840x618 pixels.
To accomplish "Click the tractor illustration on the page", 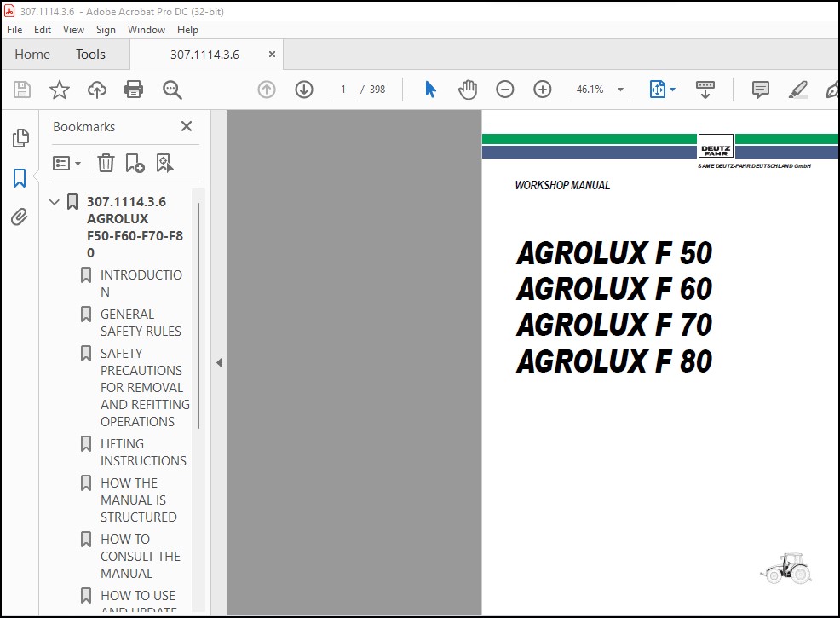I will click(x=786, y=568).
